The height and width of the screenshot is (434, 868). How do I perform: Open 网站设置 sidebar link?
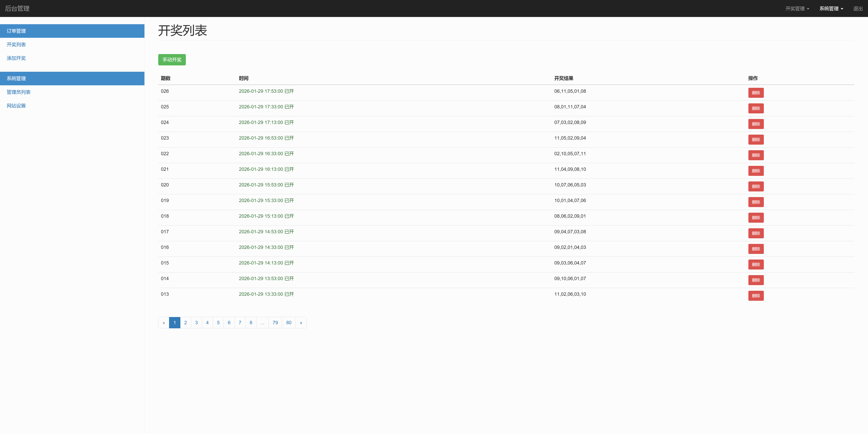pos(16,105)
